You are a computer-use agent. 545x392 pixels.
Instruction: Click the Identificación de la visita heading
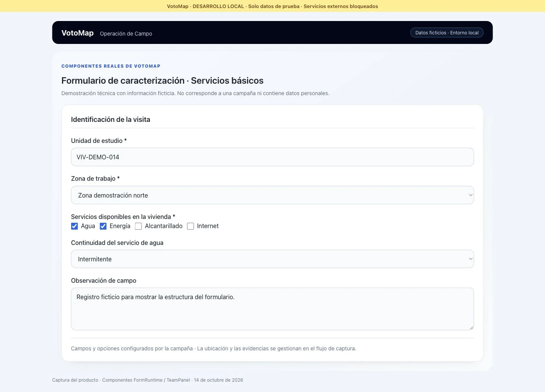coord(111,120)
